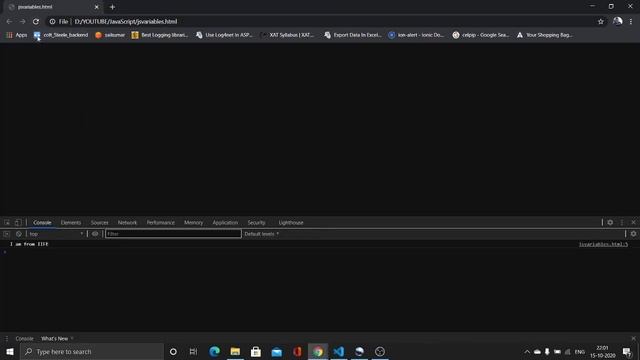
Task: Open the colt_Steele_backend bookmark
Action: point(61,35)
